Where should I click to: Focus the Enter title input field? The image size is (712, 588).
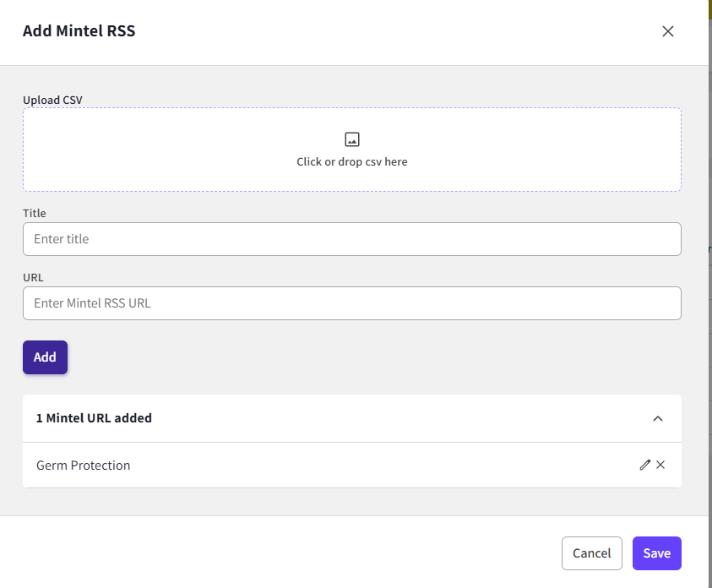click(352, 239)
